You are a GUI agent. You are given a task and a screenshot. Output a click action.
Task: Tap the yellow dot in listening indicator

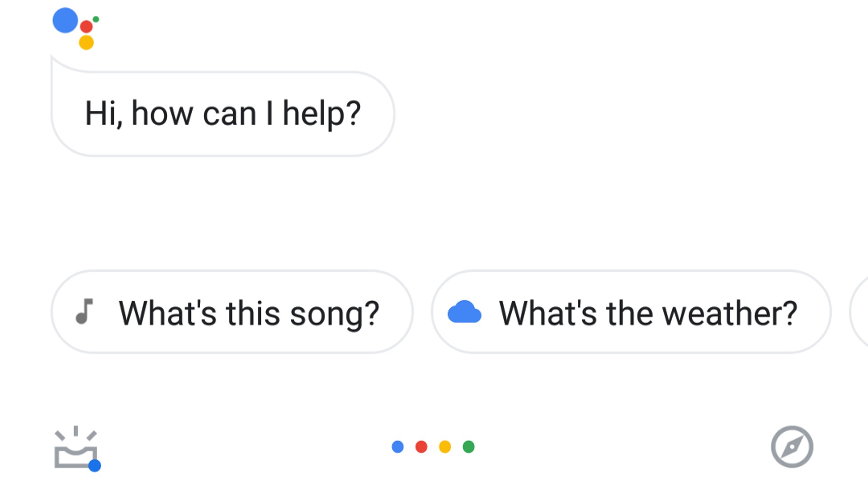[445, 447]
